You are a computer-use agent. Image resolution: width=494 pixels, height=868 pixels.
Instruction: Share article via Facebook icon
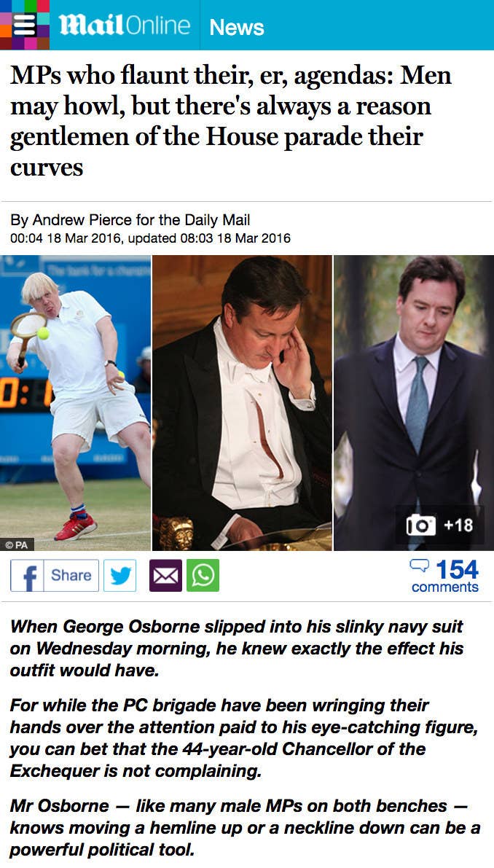pyautogui.click(x=27, y=576)
